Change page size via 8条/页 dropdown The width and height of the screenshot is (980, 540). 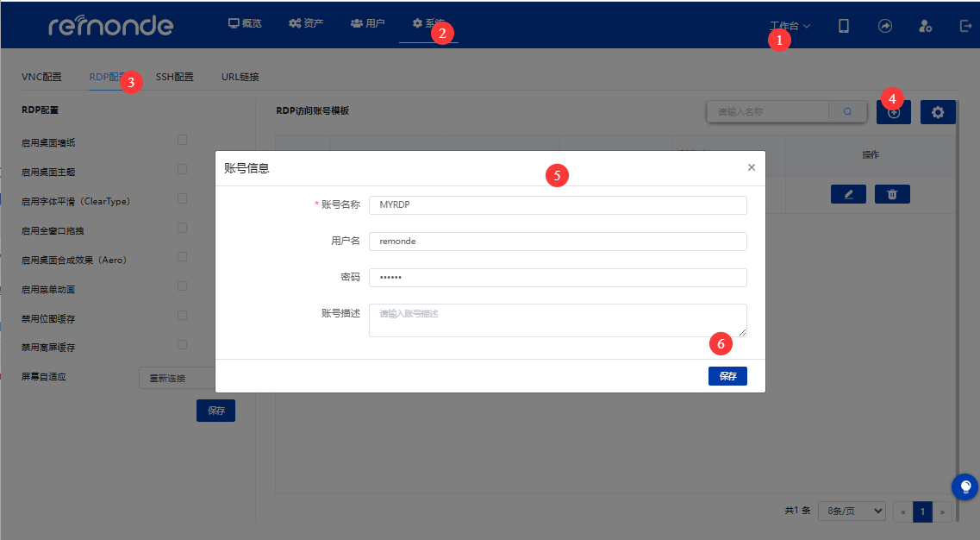(x=851, y=511)
